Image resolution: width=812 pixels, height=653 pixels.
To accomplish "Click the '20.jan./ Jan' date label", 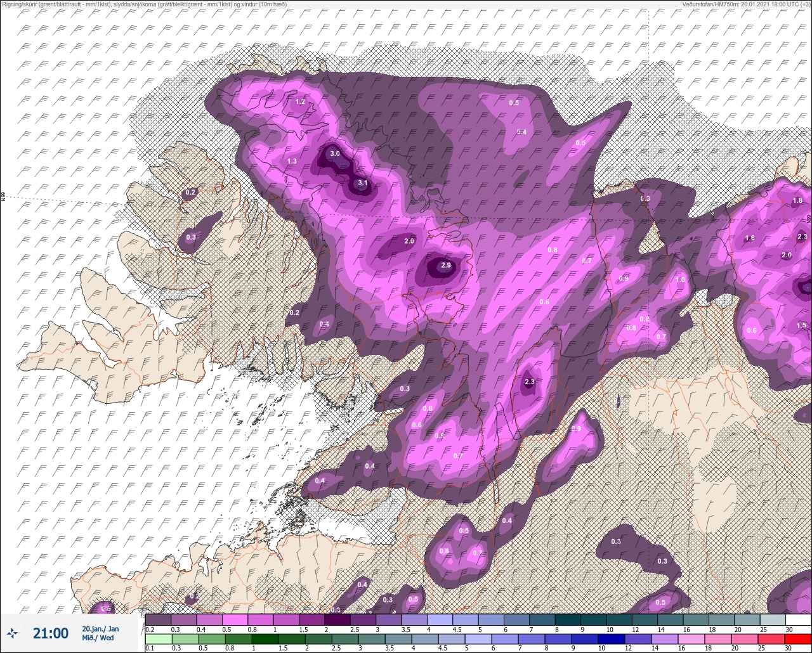I will click(100, 629).
